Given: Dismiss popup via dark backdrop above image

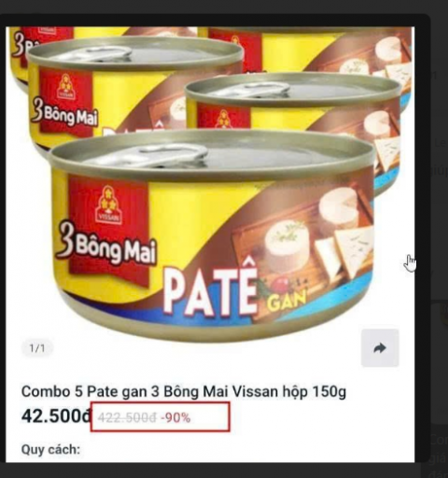Looking at the screenshot, I should pyautogui.click(x=224, y=7).
